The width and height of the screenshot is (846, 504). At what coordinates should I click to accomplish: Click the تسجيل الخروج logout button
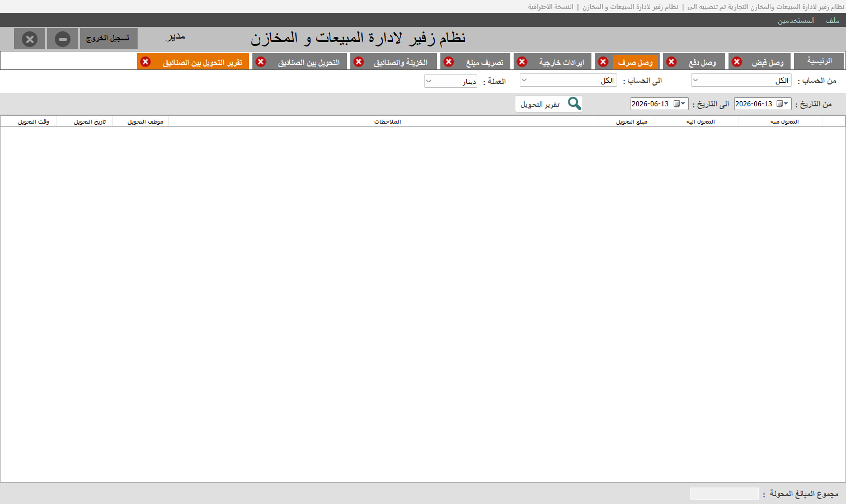pyautogui.click(x=109, y=39)
